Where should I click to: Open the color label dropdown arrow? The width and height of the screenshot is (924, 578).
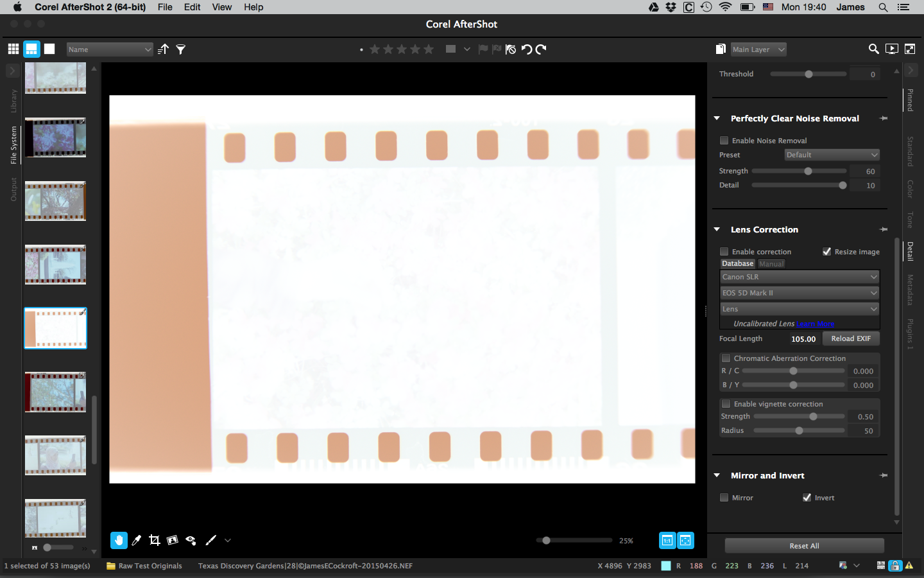point(467,49)
